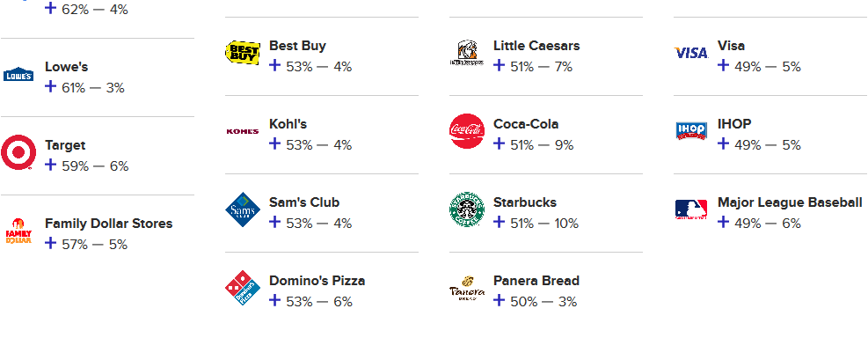Expand the plus sign under Kohl's
The image size is (868, 338).
275,143
